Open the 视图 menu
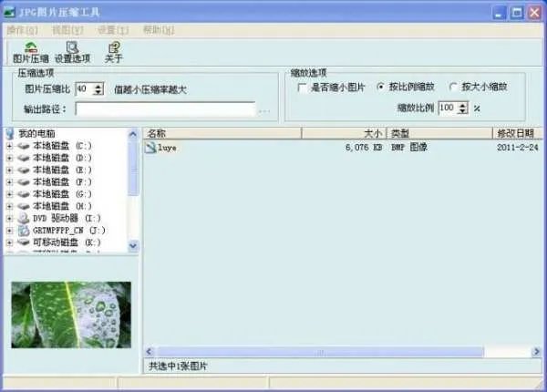547x392 pixels. (x=67, y=30)
